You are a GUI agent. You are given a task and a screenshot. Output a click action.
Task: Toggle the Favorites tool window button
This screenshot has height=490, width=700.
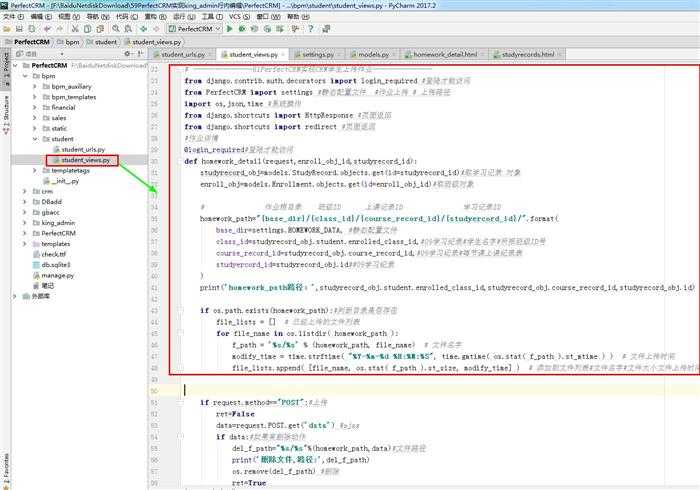(6, 469)
